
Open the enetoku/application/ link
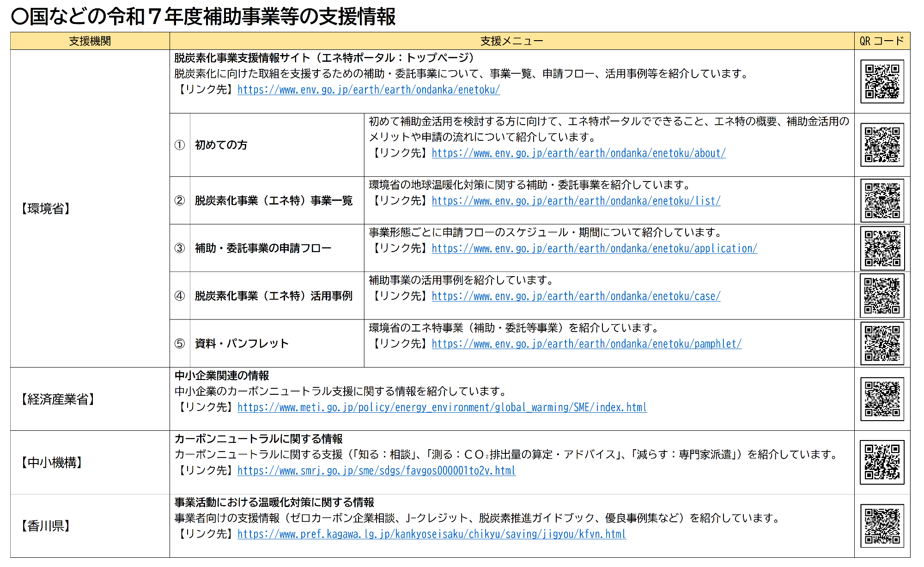click(594, 248)
